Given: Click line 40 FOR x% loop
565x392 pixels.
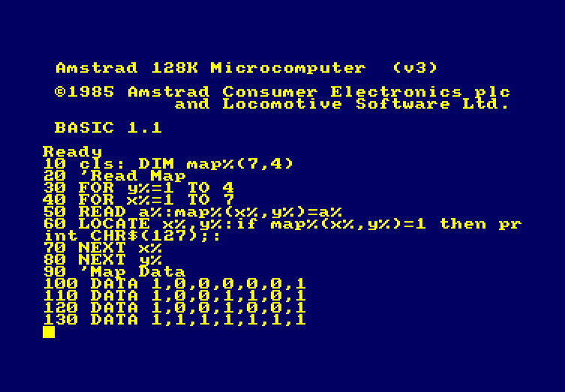Looking at the screenshot, I should pos(138,200).
